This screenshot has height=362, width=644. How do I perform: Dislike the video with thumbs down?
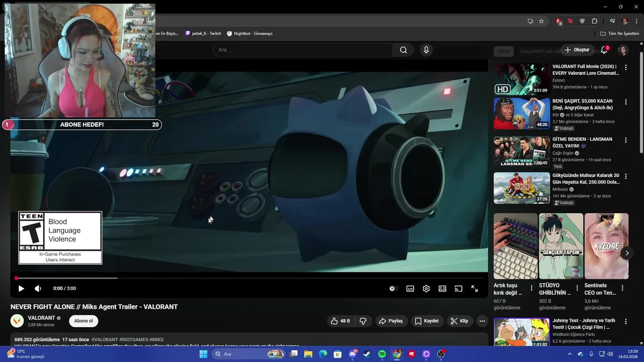pos(363,321)
